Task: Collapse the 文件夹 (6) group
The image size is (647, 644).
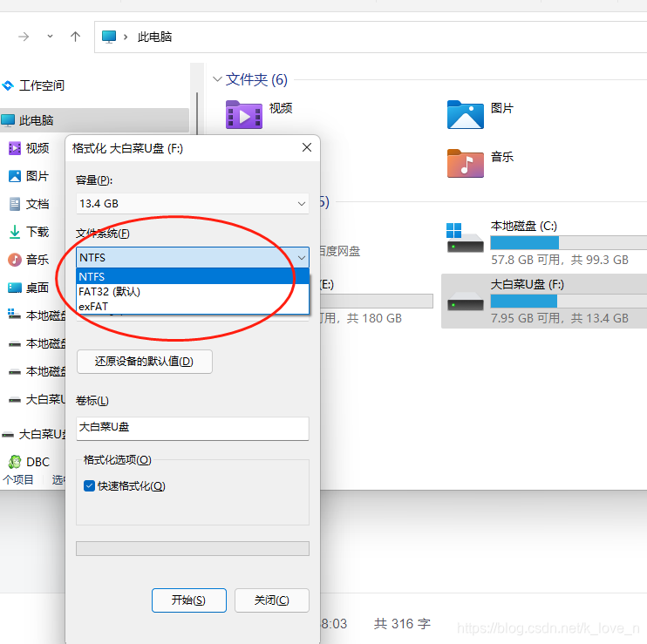Action: [x=217, y=78]
